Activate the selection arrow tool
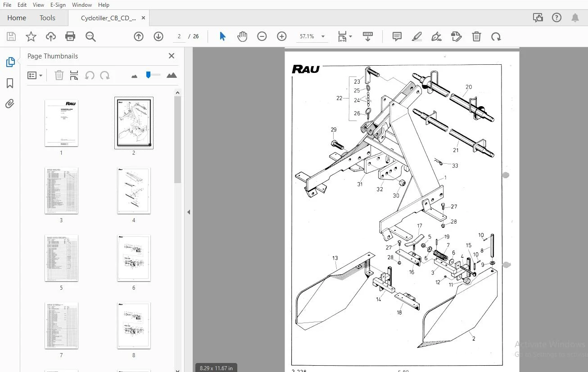This screenshot has width=588, height=372. (x=222, y=36)
